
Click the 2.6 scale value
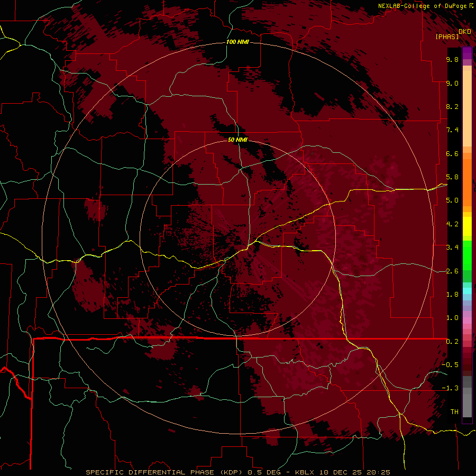point(452,271)
